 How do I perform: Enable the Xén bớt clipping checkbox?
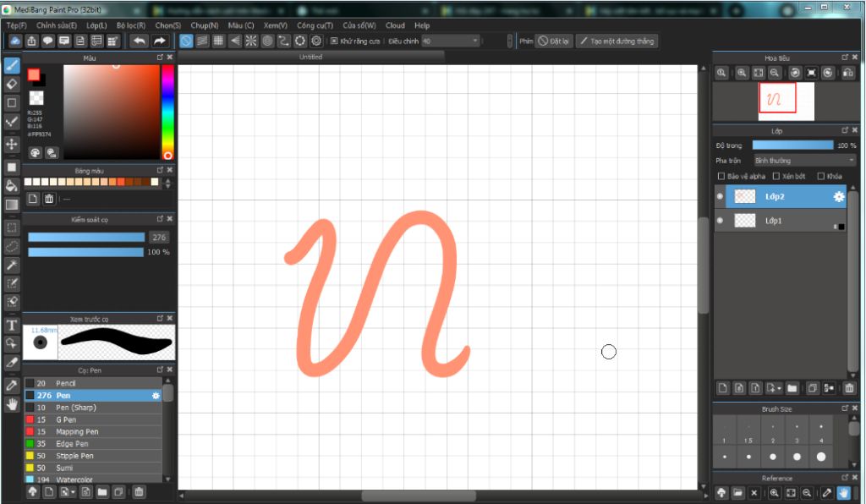point(776,176)
